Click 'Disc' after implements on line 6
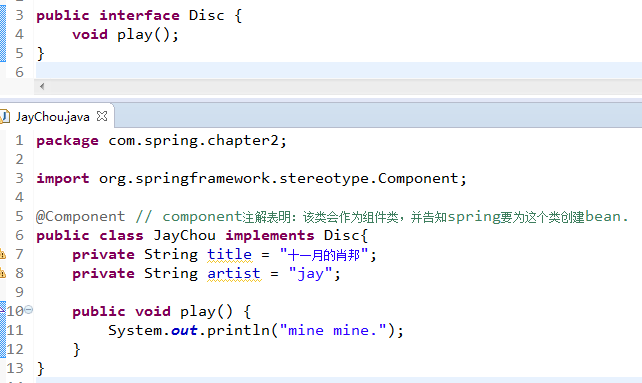642x383 pixels. (341, 236)
